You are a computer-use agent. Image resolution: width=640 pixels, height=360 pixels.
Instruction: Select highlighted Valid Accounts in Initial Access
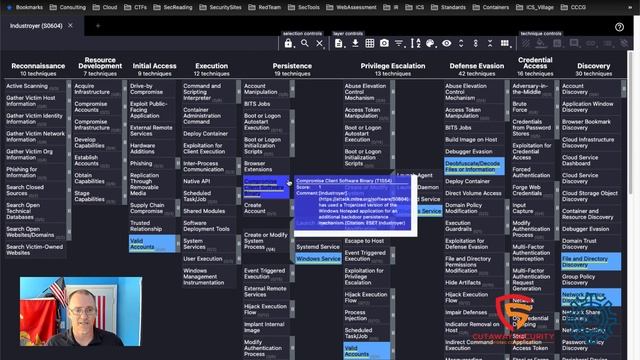tap(152, 244)
